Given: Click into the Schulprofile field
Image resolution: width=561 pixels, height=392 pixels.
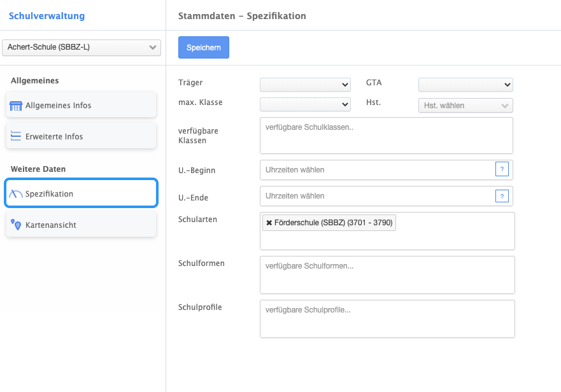Looking at the screenshot, I should (387, 319).
